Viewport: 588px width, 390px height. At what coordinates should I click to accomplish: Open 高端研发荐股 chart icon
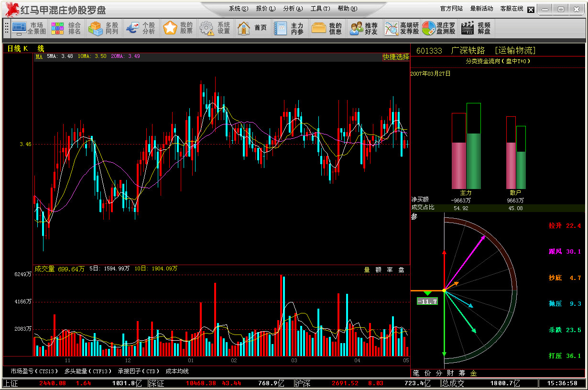[x=402, y=28]
